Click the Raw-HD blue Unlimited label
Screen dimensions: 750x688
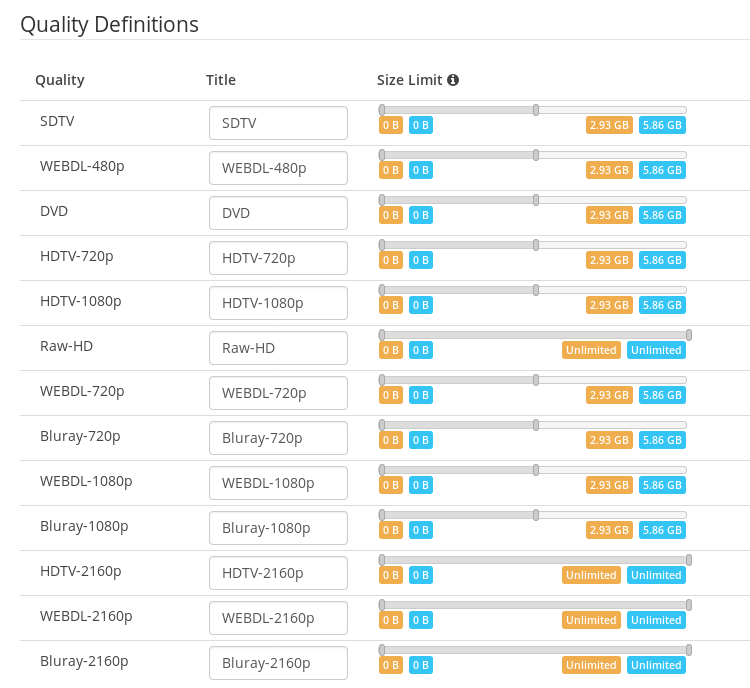[x=656, y=350]
